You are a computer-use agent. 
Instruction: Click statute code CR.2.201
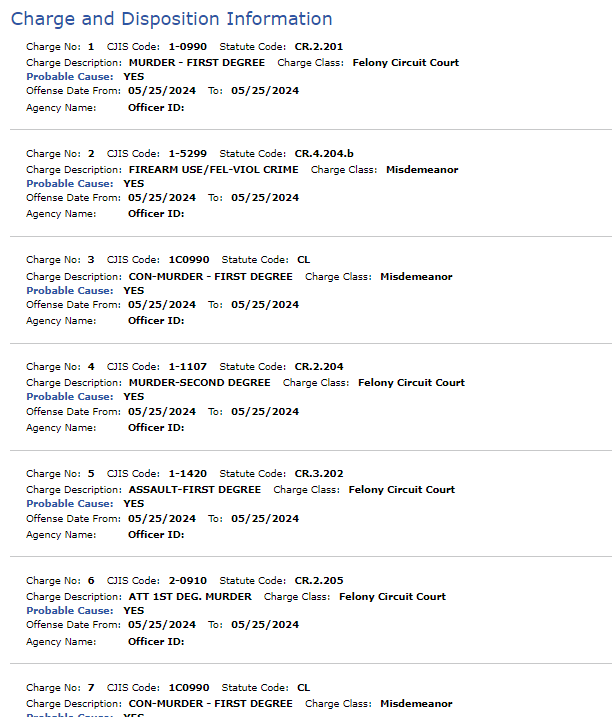click(319, 46)
